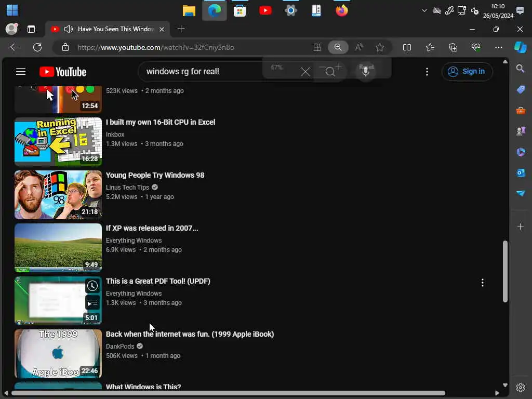Open the Windows Start menu
Screen dimensions: 532x399
(12, 10)
